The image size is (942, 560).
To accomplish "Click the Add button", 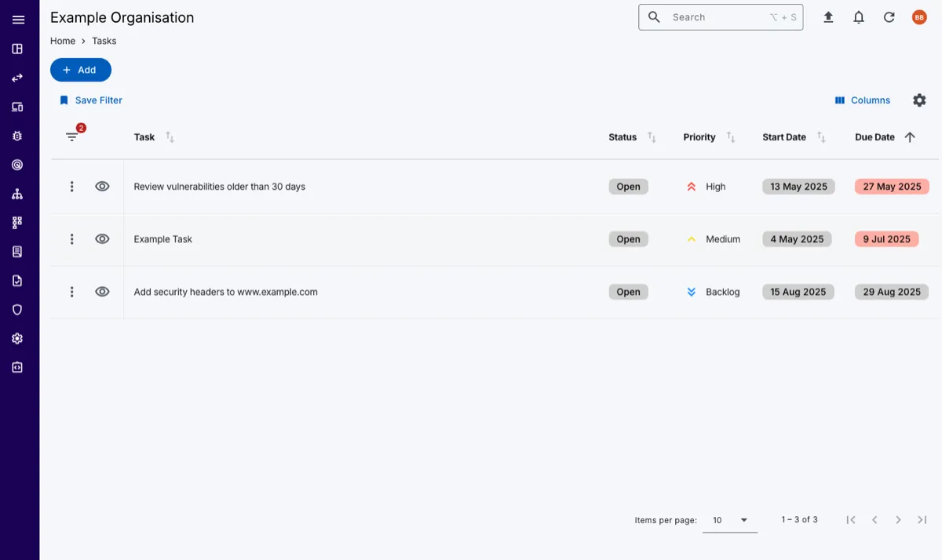I will (x=80, y=70).
